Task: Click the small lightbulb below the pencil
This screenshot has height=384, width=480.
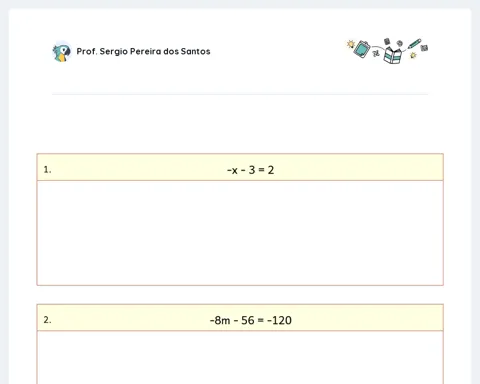Action: (413, 55)
